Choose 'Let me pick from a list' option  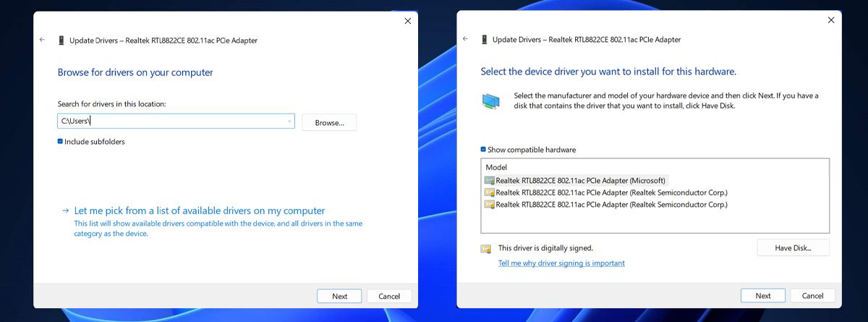200,211
